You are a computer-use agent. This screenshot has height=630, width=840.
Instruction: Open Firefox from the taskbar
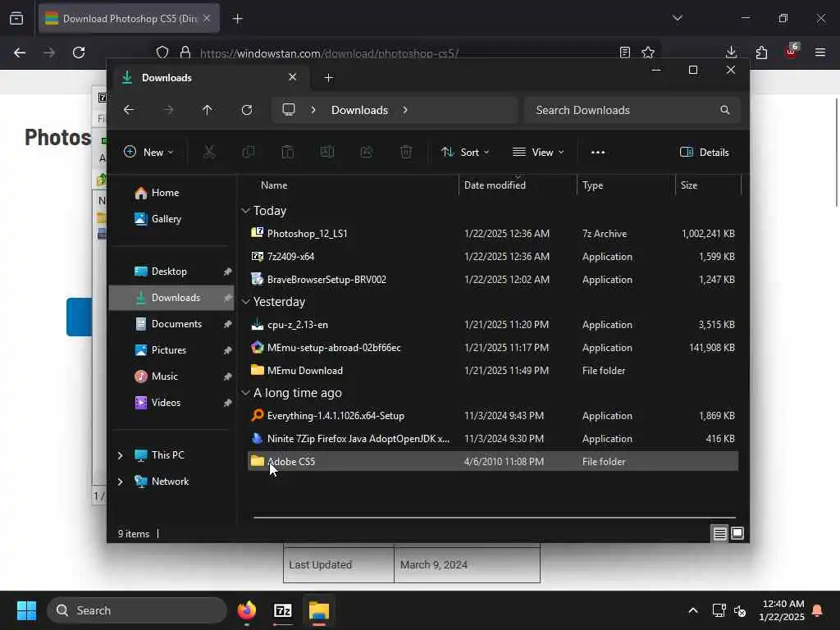[x=247, y=610]
